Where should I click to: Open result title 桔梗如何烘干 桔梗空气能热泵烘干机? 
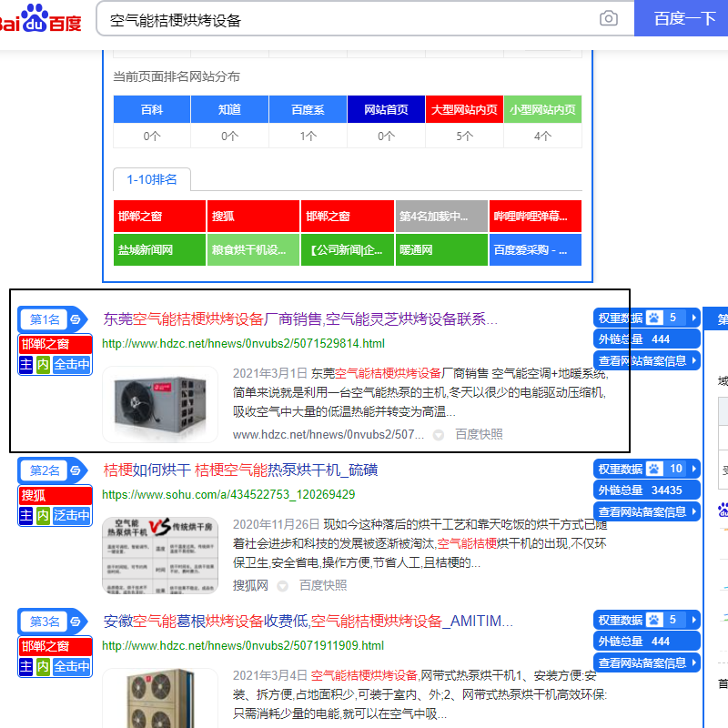pyautogui.click(x=240, y=470)
